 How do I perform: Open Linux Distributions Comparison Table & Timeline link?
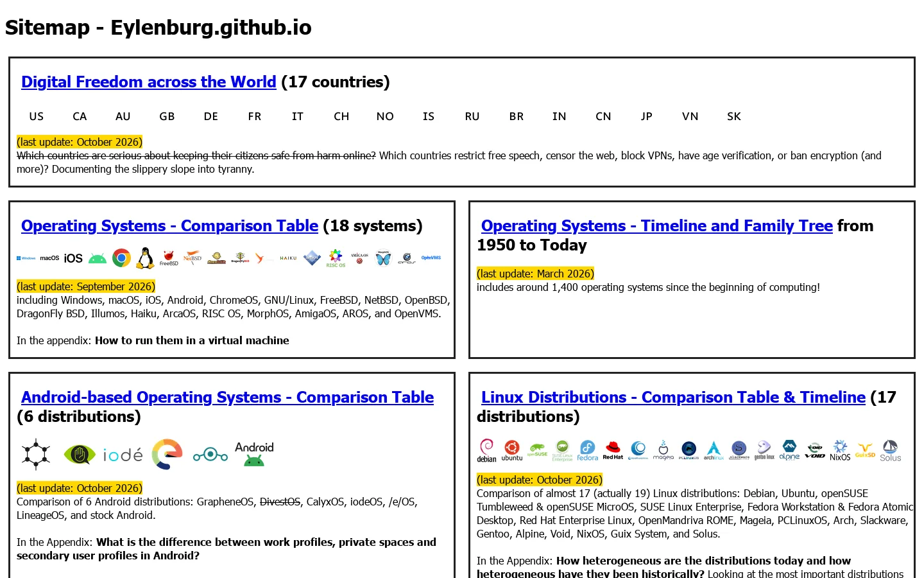[673, 398]
